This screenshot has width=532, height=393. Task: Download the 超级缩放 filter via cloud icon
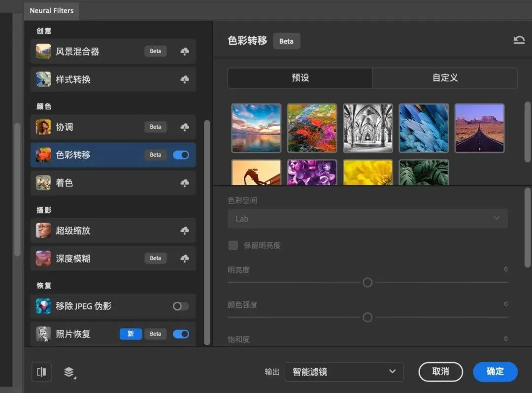[184, 230]
